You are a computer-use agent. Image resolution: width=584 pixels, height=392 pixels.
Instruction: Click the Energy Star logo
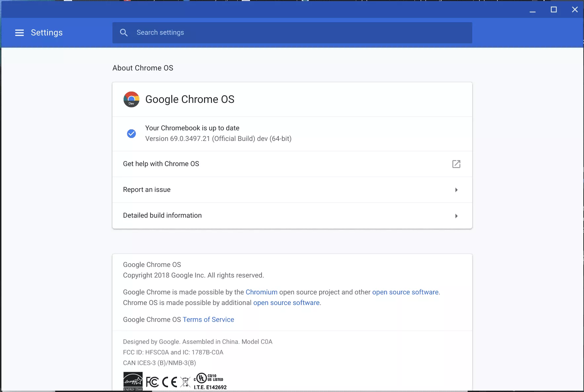coord(133,381)
